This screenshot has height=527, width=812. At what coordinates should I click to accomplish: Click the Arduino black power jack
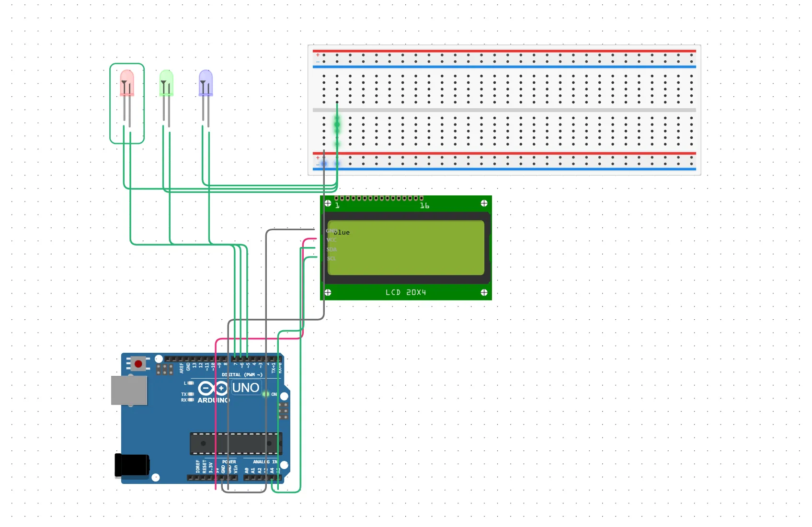click(x=132, y=465)
